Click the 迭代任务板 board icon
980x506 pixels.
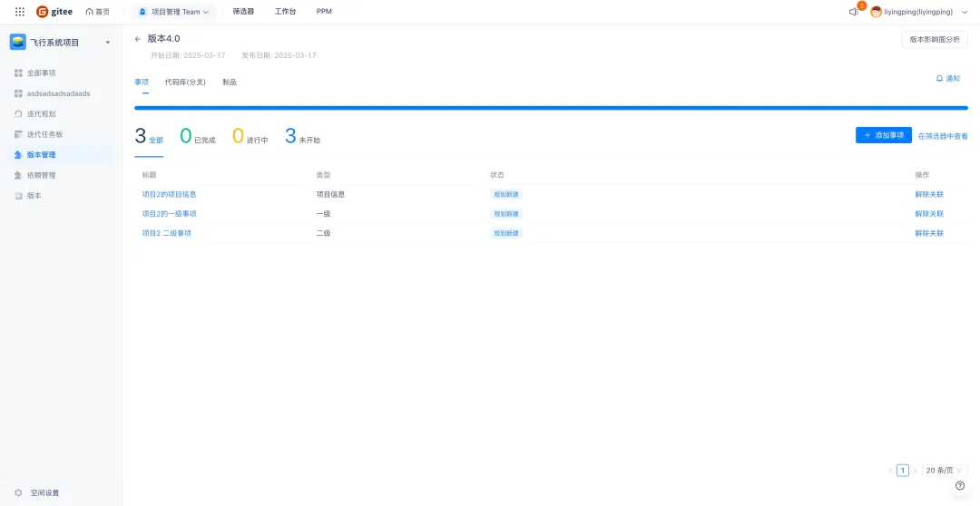click(18, 134)
